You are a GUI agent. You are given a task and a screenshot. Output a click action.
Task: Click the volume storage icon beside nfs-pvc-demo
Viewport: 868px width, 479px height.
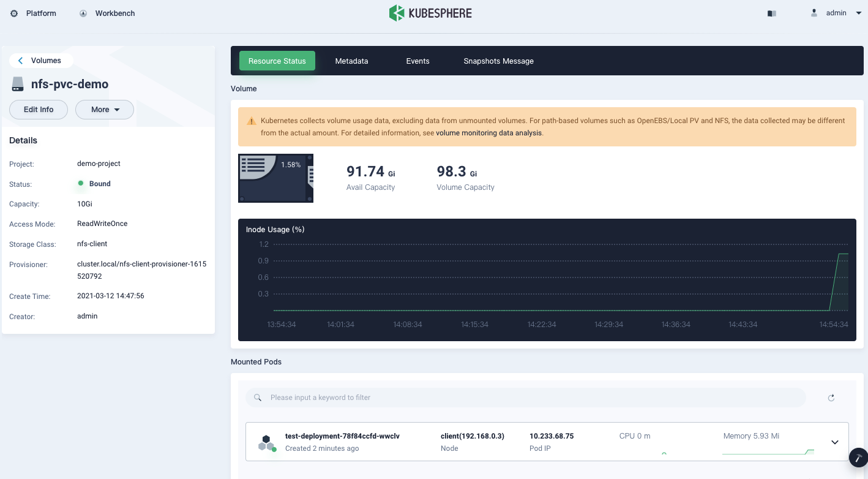(x=17, y=85)
